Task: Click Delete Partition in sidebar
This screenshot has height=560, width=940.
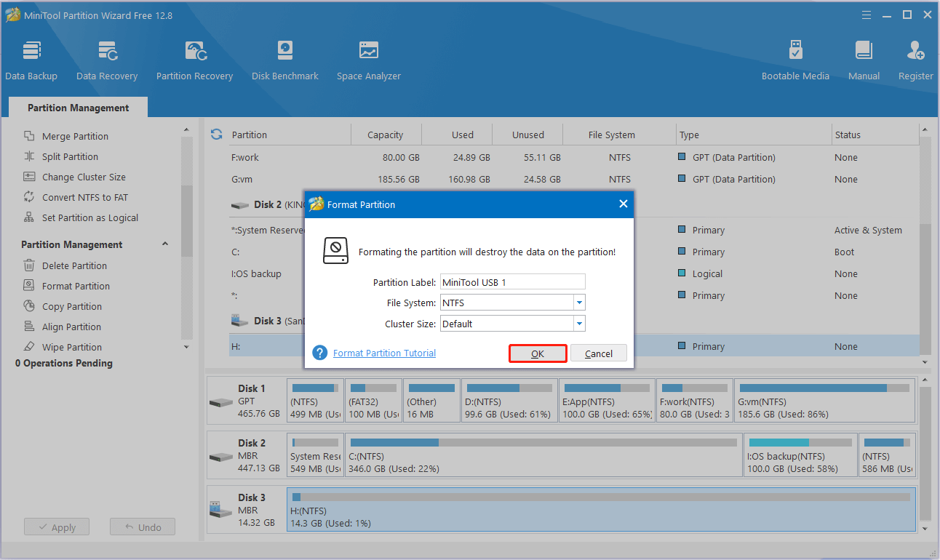Action: (74, 265)
